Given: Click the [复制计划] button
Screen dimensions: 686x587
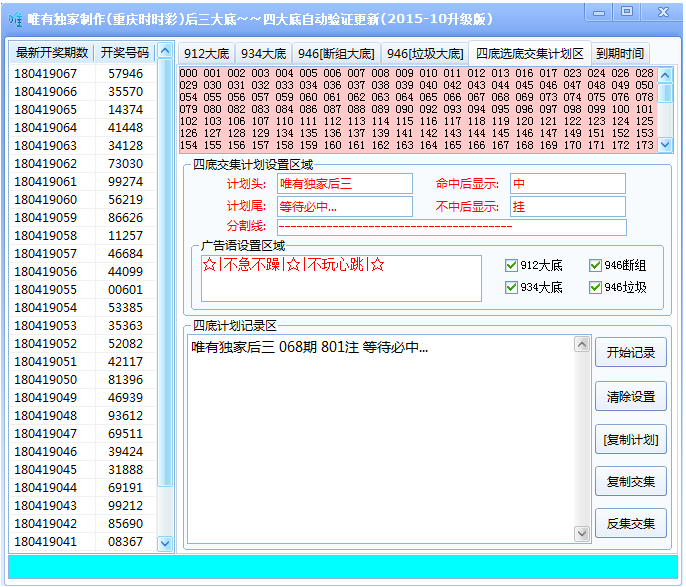Looking at the screenshot, I should point(630,439).
